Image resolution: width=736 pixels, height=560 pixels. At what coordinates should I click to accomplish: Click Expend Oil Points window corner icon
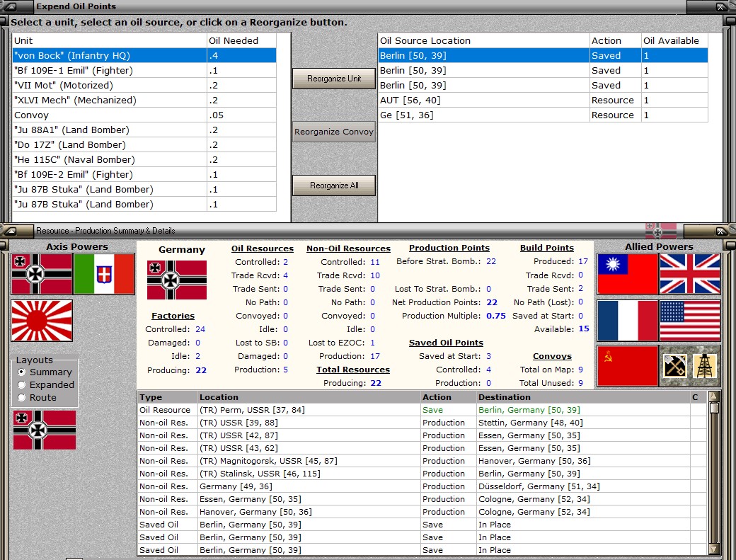point(10,6)
